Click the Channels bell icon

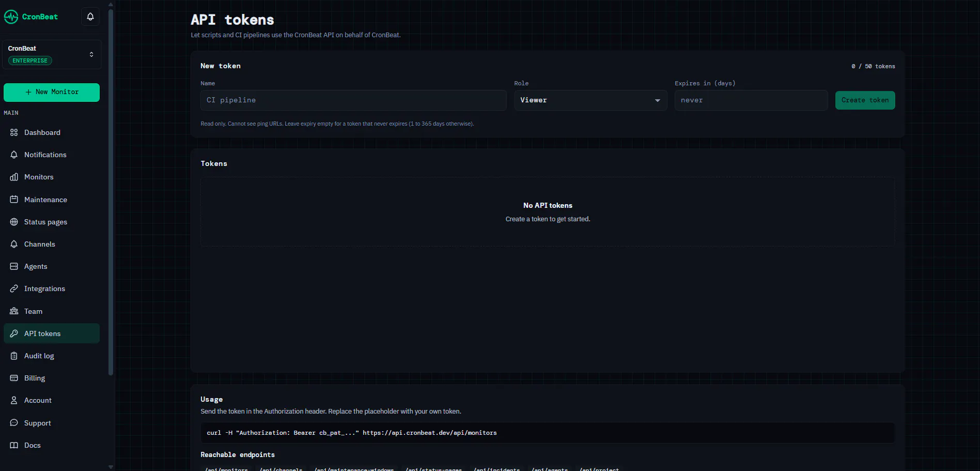[14, 244]
